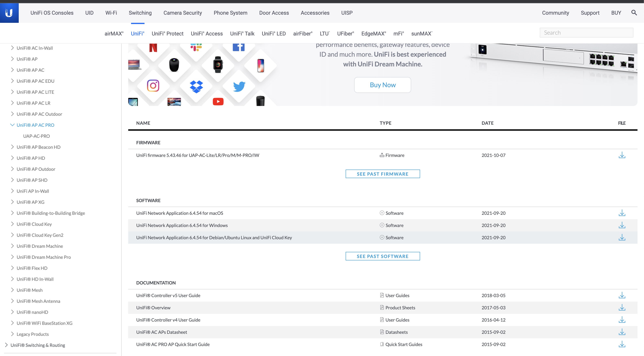Click the Facebook icon in the banner
644x356 pixels.
[239, 47]
